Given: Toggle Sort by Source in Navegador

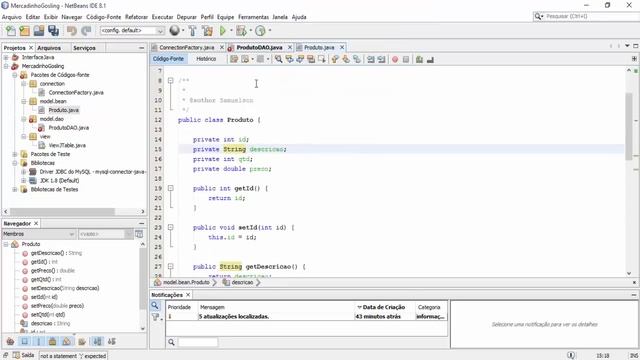Looking at the screenshot, I should [x=111, y=341].
